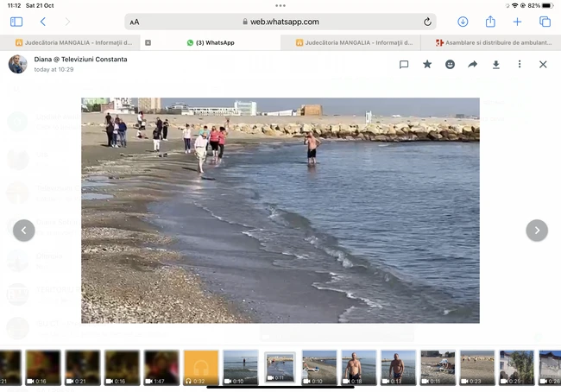
Task: Download the current video
Action: pos(496,64)
